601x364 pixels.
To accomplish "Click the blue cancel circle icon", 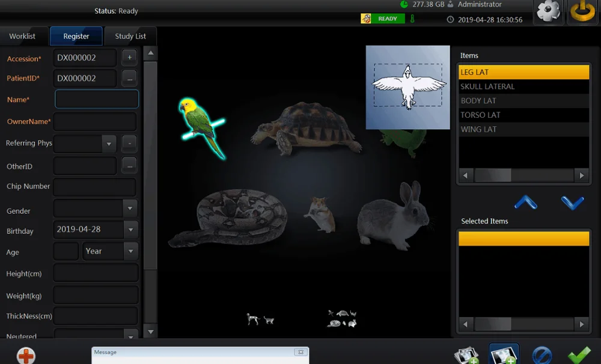I will [x=542, y=355].
